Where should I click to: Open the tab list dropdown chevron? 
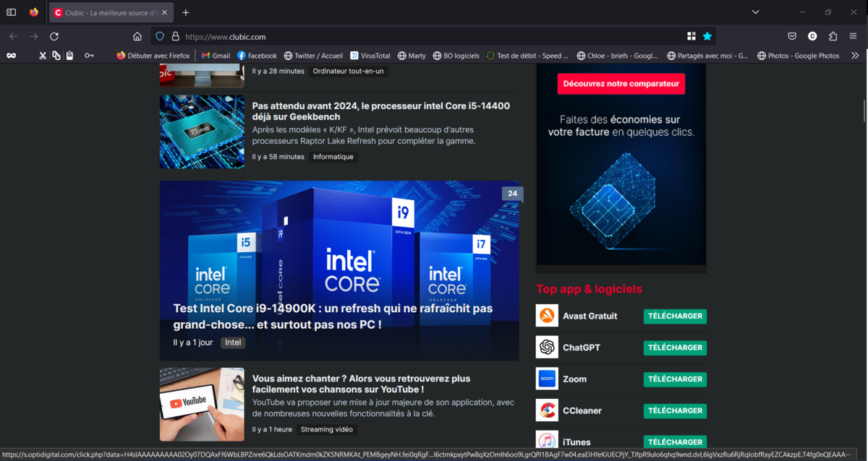coord(755,12)
